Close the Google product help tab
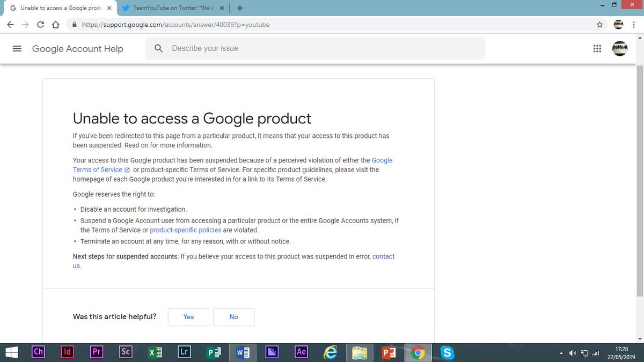The height and width of the screenshot is (362, 644). pyautogui.click(x=109, y=8)
